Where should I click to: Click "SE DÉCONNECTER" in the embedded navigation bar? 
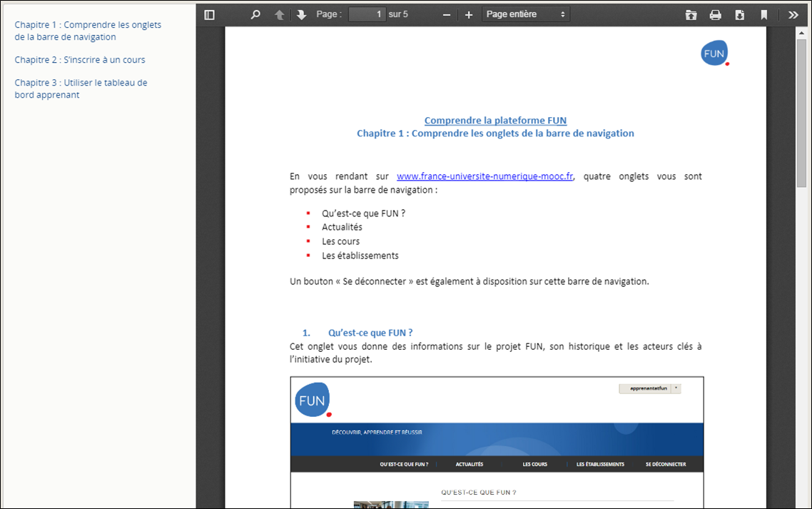[666, 465]
